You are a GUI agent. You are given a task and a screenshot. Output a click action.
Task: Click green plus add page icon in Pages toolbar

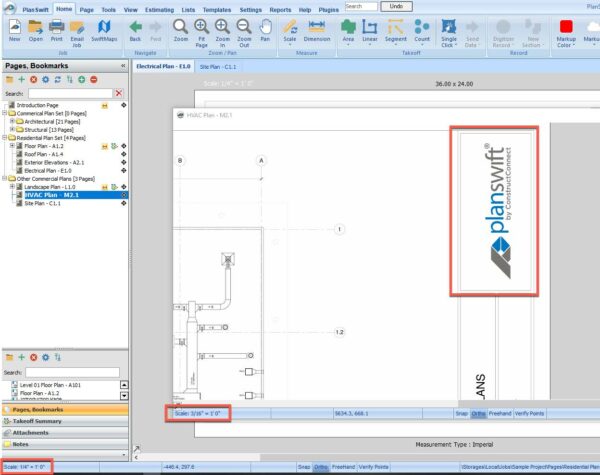[x=21, y=80]
